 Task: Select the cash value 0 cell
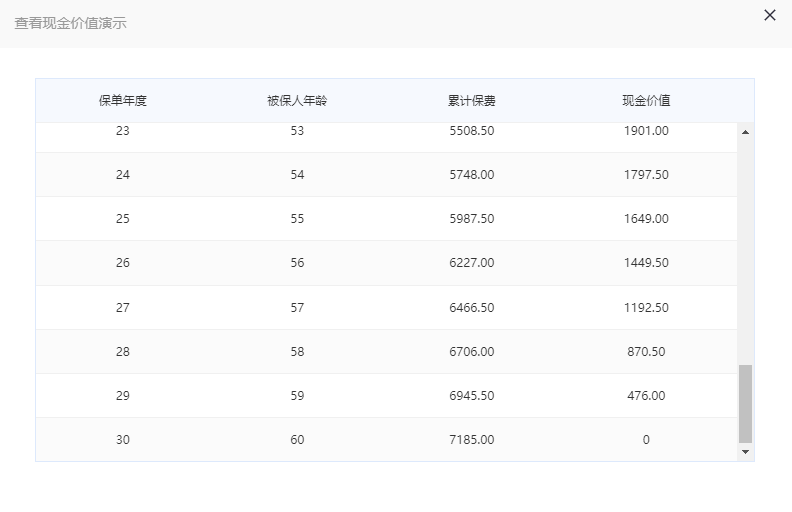646,439
